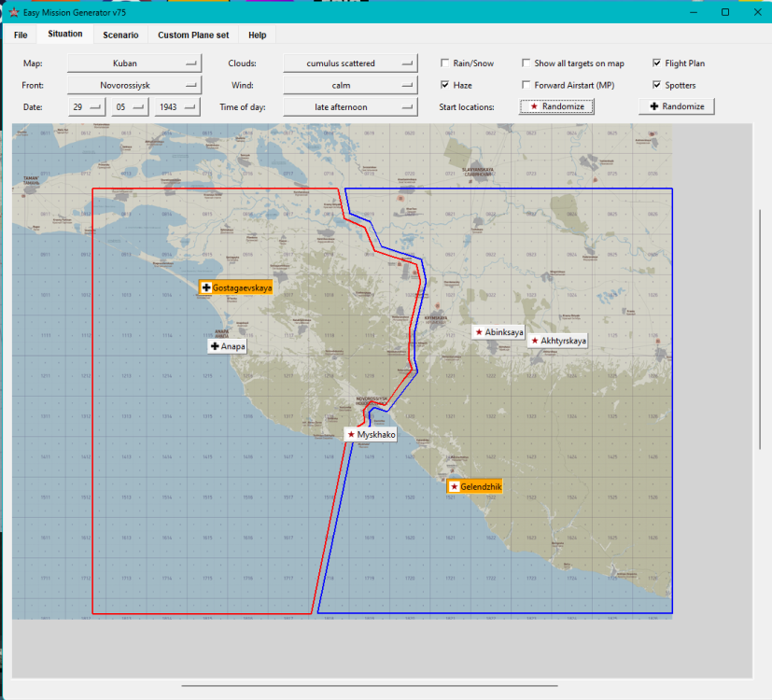Enable the Rain/Snow checkbox
This screenshot has width=772, height=700.
(445, 63)
